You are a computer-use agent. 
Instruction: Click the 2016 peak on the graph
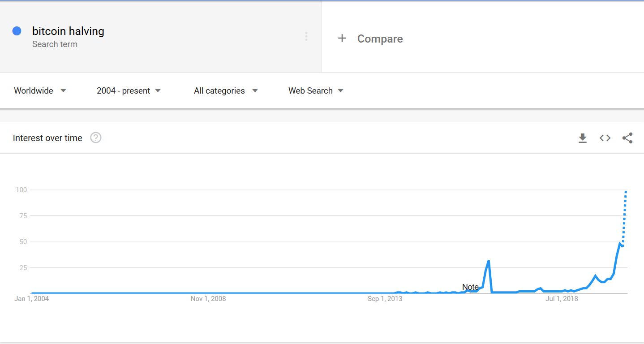tap(488, 261)
